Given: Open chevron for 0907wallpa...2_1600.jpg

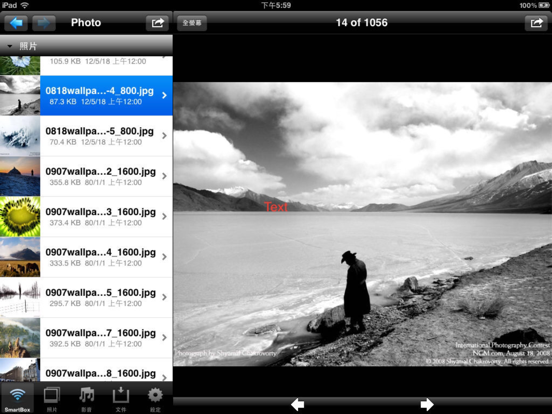Looking at the screenshot, I should (164, 176).
